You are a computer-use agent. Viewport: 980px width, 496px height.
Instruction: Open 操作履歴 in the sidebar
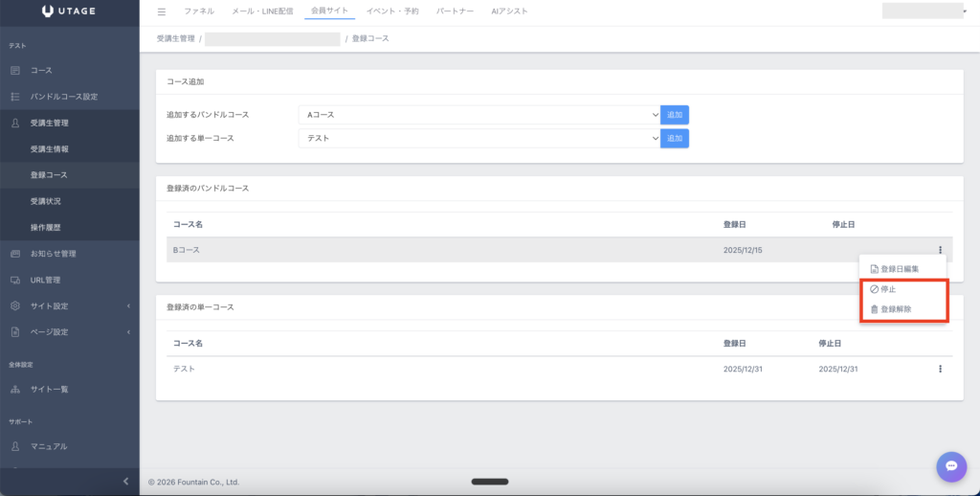coord(46,228)
